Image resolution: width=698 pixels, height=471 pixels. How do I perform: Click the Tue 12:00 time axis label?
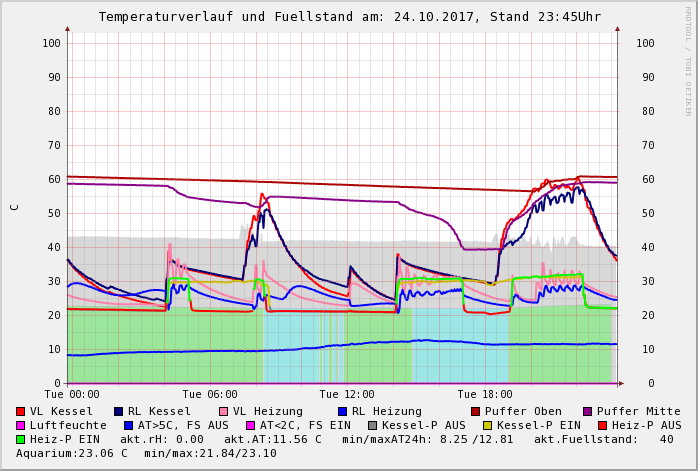point(347,394)
